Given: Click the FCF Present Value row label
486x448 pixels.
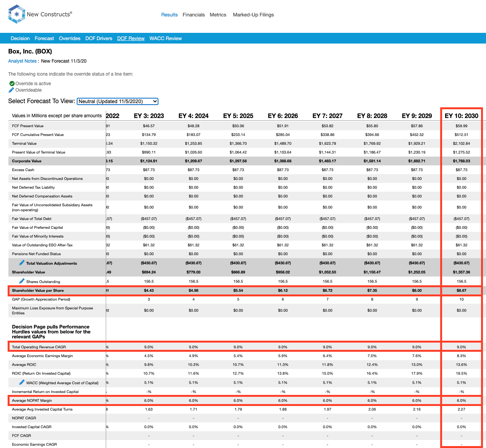Looking at the screenshot, I should (28, 126).
